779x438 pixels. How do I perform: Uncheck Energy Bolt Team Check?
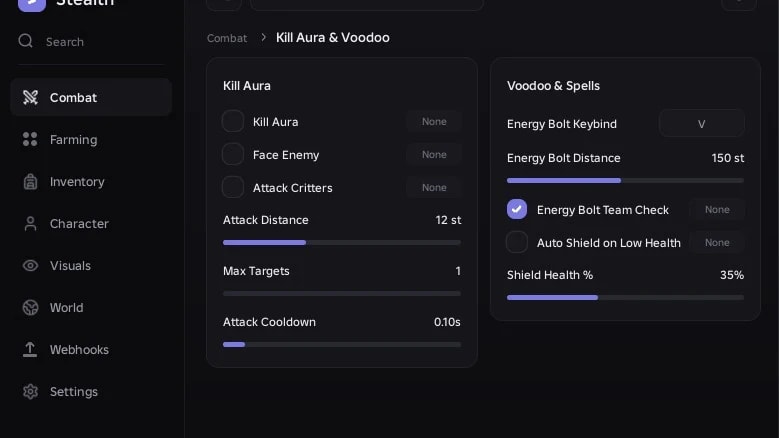tap(517, 210)
